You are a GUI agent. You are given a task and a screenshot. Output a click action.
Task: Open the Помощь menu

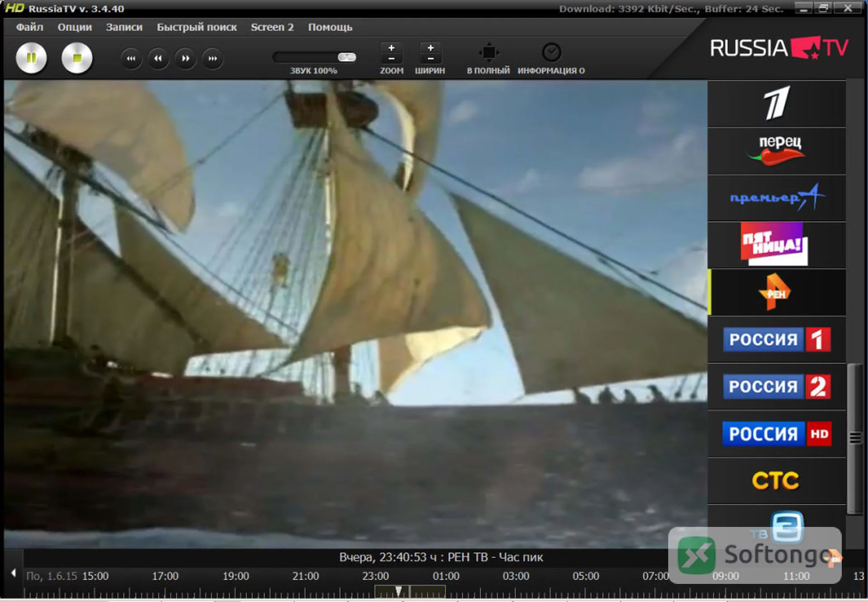pos(330,27)
